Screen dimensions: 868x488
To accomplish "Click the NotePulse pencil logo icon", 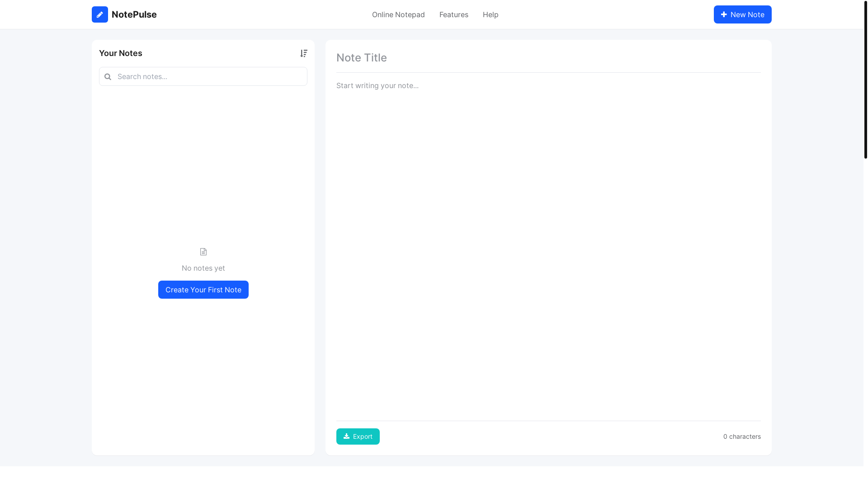I will (100, 14).
